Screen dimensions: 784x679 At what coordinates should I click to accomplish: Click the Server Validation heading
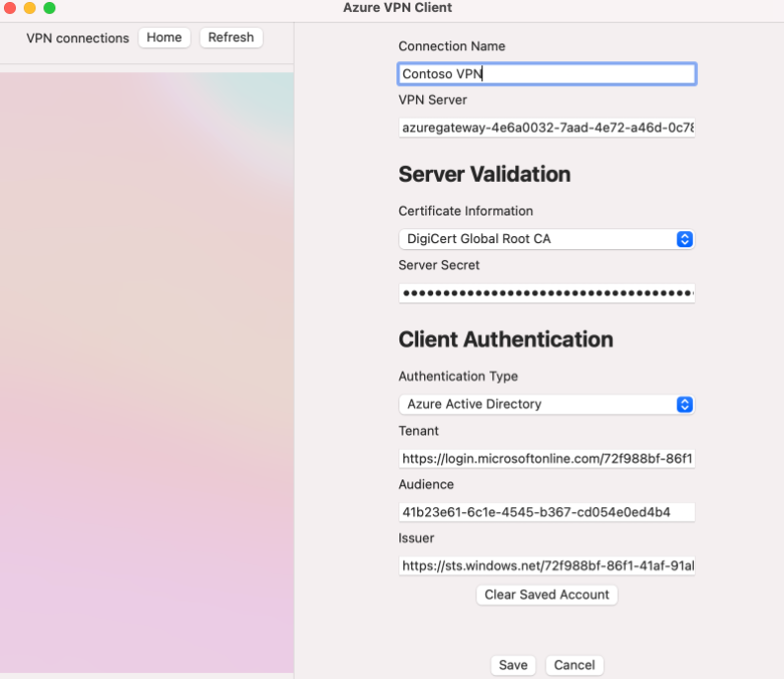484,174
